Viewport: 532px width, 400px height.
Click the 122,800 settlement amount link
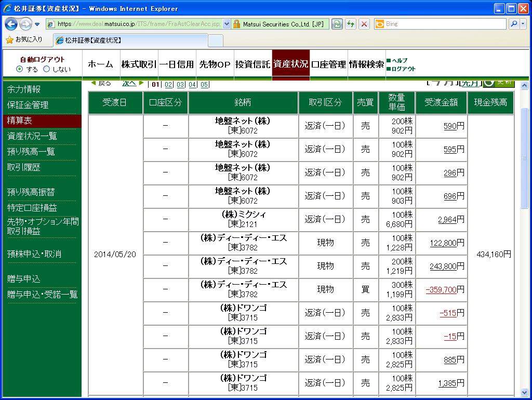coord(443,243)
